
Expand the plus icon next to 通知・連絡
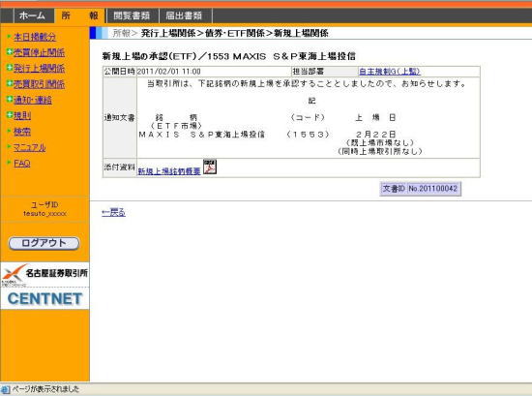tap(10, 99)
